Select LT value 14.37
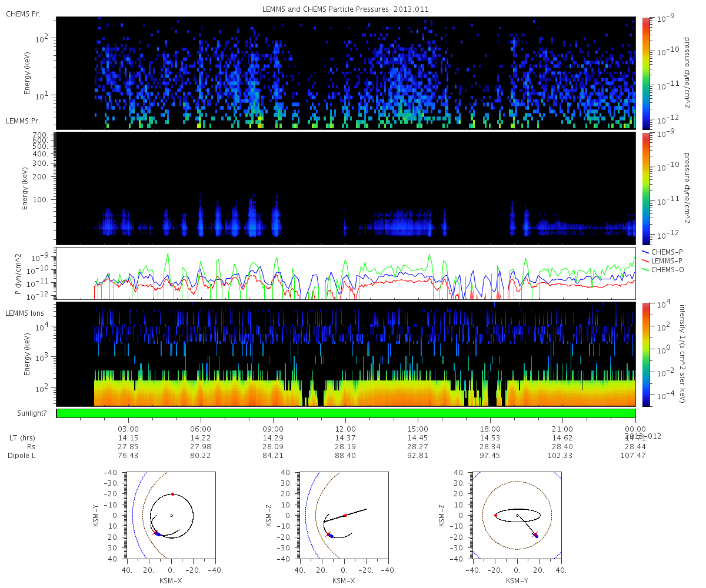This screenshot has height=588, width=706. point(345,438)
